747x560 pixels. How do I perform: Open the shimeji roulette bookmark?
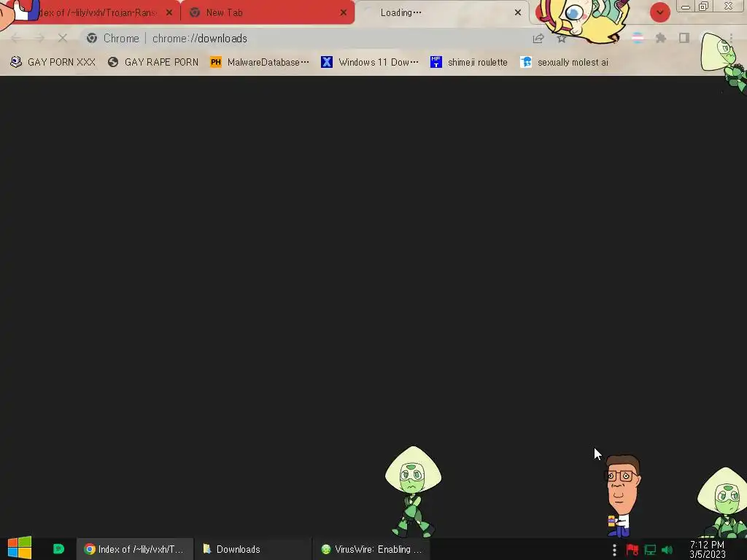click(x=469, y=62)
